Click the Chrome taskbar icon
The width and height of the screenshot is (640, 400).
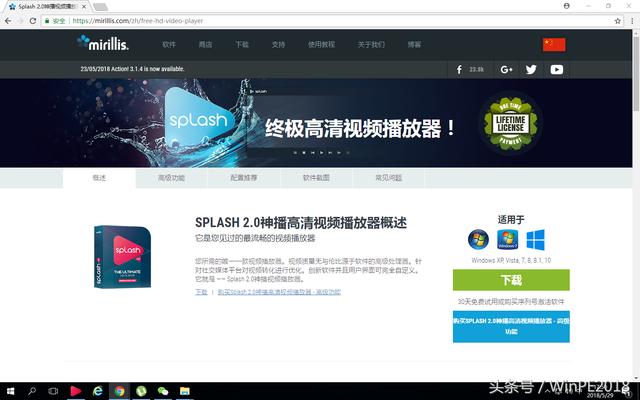[x=119, y=391]
